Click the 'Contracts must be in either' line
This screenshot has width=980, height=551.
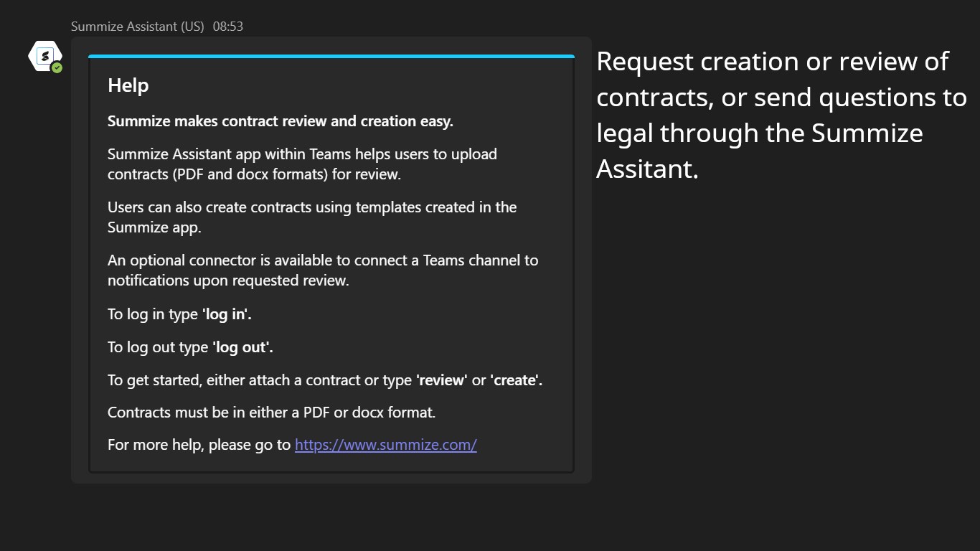[x=271, y=413]
